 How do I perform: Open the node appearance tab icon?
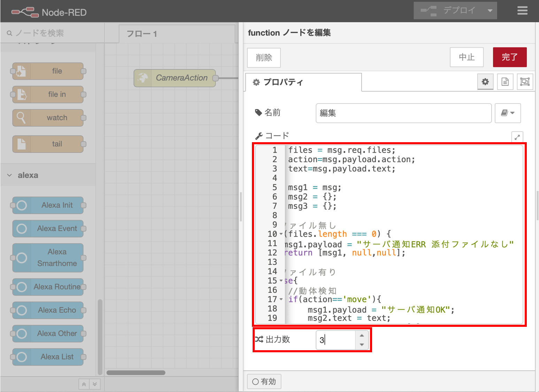(525, 82)
